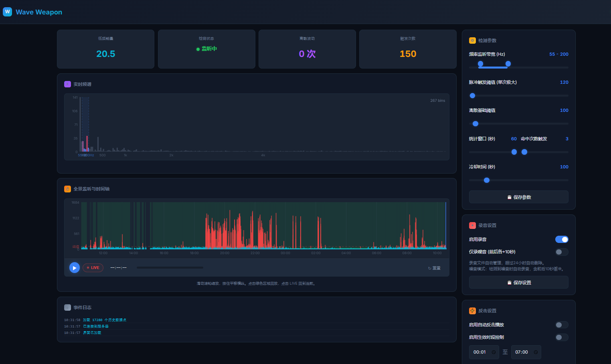This screenshot has height=364, width=611.
Task: Click the 冷却时间 slider handle
Action: (x=487, y=180)
